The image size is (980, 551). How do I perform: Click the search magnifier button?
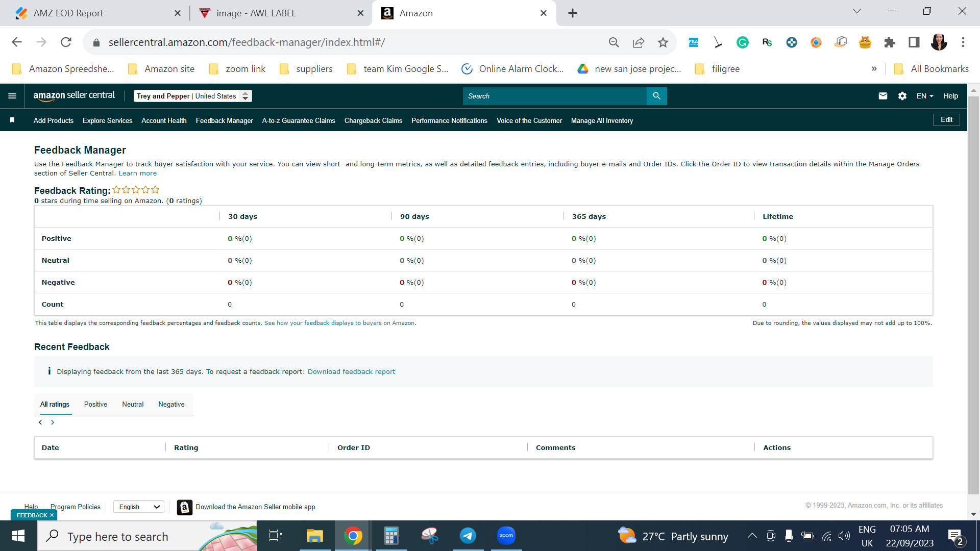pos(656,96)
